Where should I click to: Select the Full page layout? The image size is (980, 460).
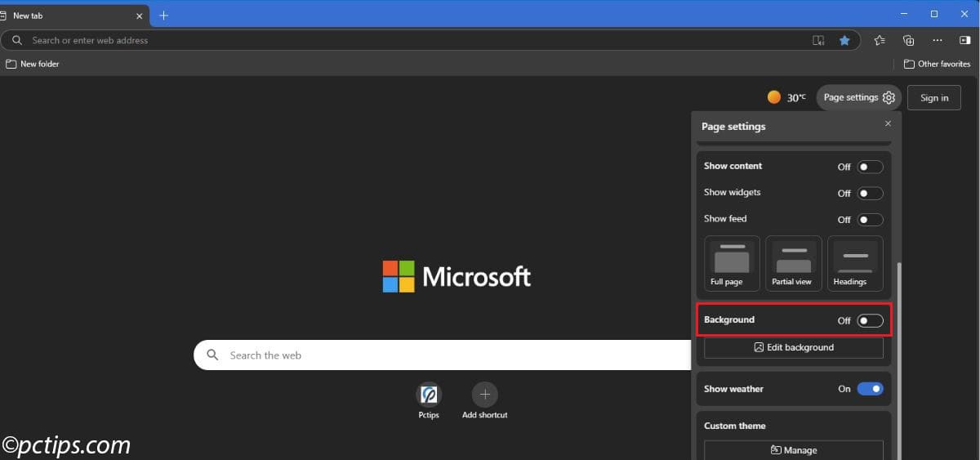pos(732,263)
